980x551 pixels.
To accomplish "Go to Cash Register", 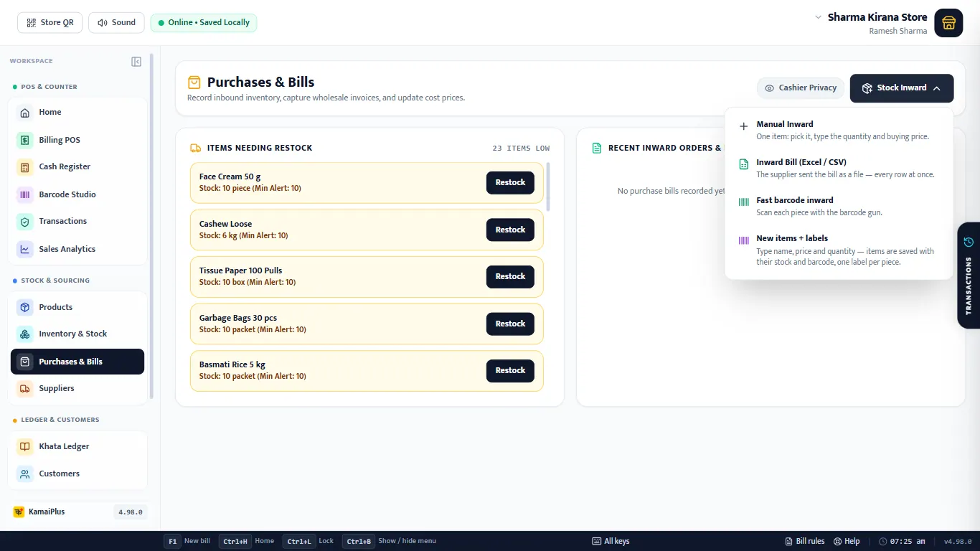I will point(77,167).
